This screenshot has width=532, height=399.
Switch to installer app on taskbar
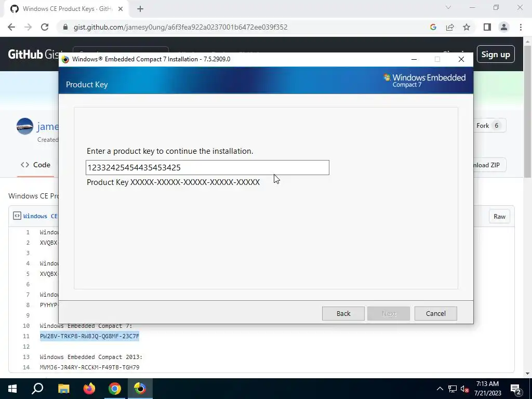point(140,389)
